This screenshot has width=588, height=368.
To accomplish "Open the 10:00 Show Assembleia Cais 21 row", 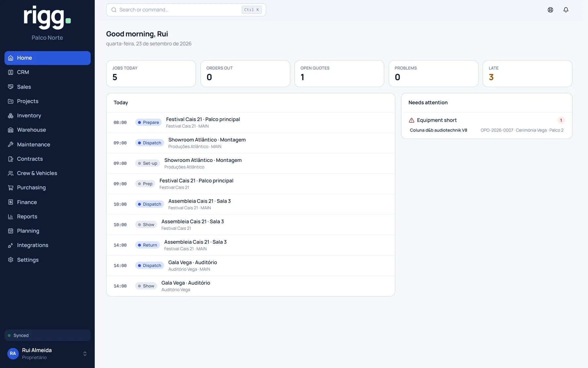I will [x=251, y=225].
